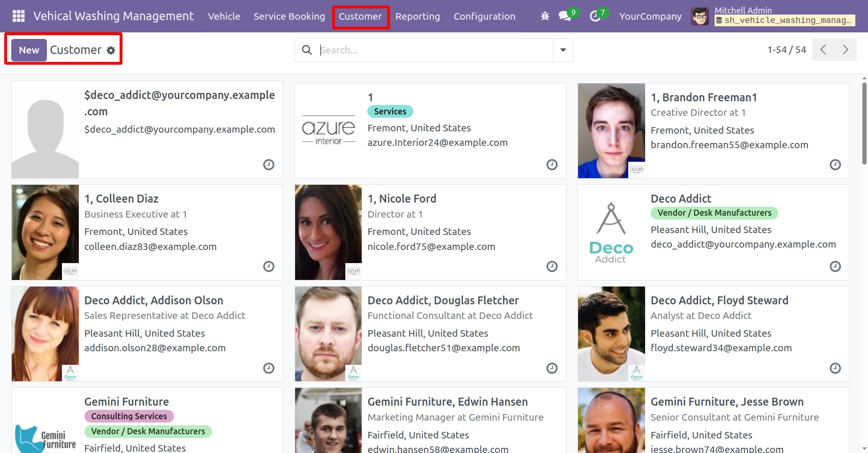Select 'Deco Addict, Floyd Steward' name text

pyautogui.click(x=719, y=301)
